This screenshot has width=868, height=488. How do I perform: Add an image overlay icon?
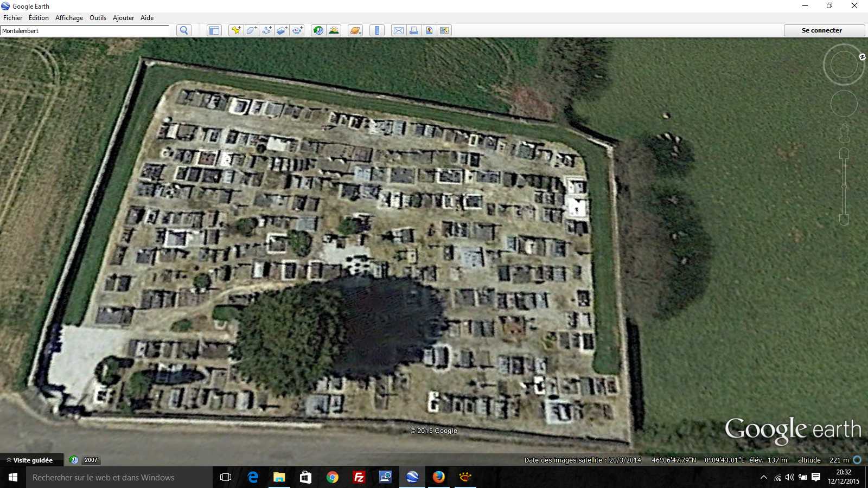pos(282,30)
